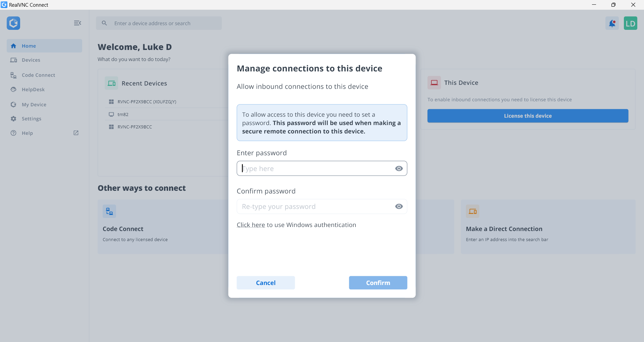The height and width of the screenshot is (342, 644).
Task: Open the notifications bell
Action: (x=612, y=23)
